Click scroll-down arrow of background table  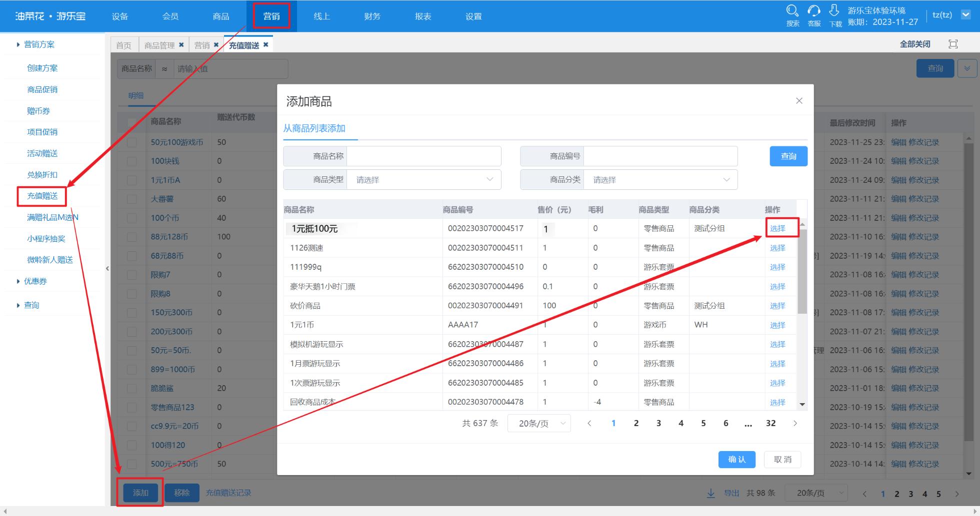tap(969, 474)
